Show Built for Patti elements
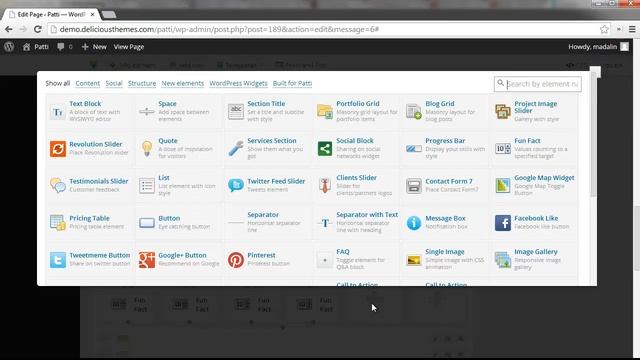This screenshot has height=360, width=640. 292,83
